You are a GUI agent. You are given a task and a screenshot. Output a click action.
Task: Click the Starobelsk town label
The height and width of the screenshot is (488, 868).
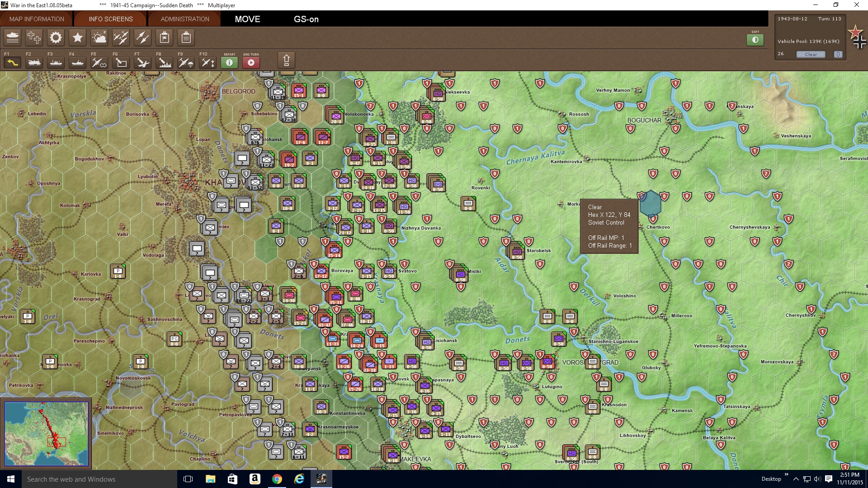tap(539, 251)
